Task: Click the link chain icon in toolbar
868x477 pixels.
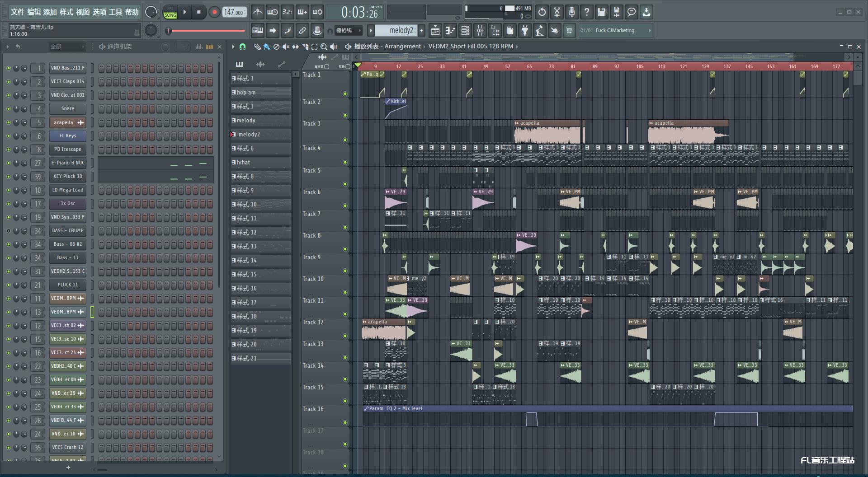Action: pos(302,31)
